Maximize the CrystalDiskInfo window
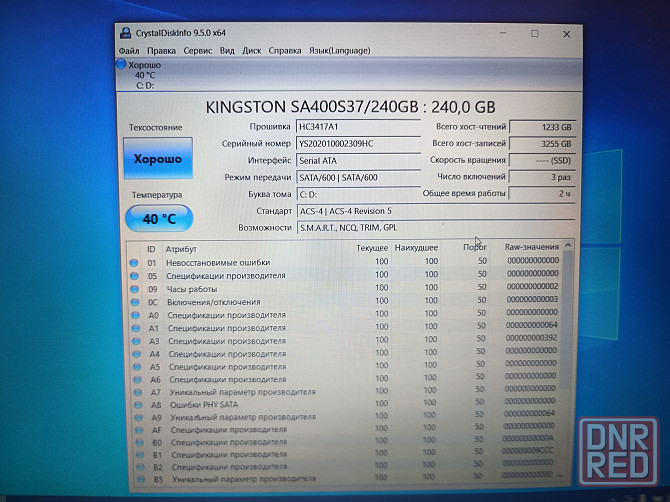 535,33
